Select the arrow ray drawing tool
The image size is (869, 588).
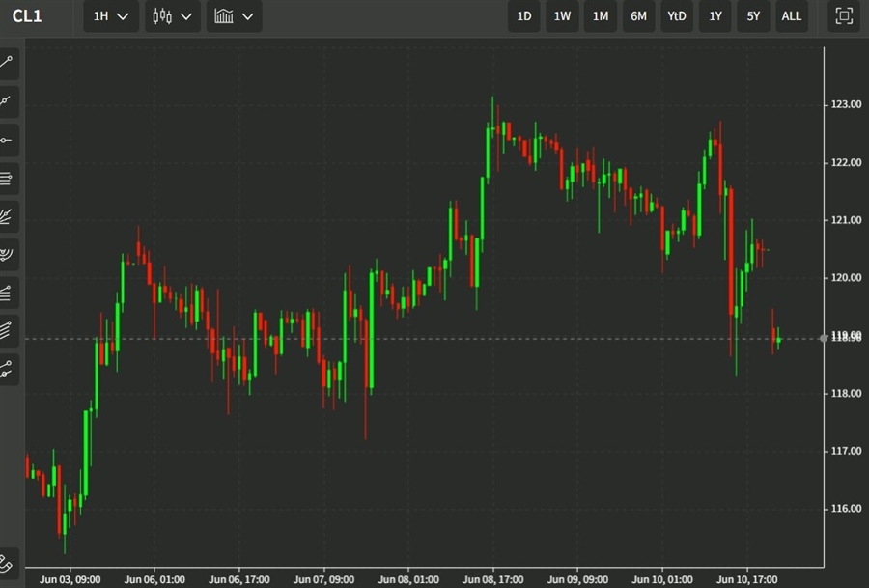[x=8, y=101]
